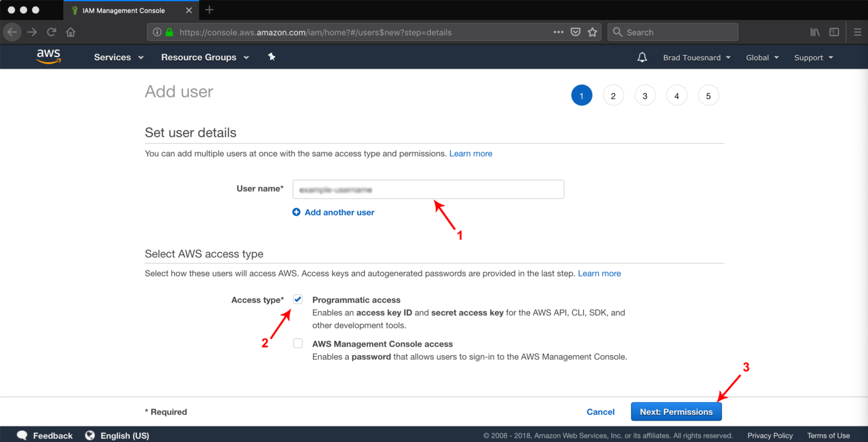Click the Add user page heading

(x=179, y=91)
